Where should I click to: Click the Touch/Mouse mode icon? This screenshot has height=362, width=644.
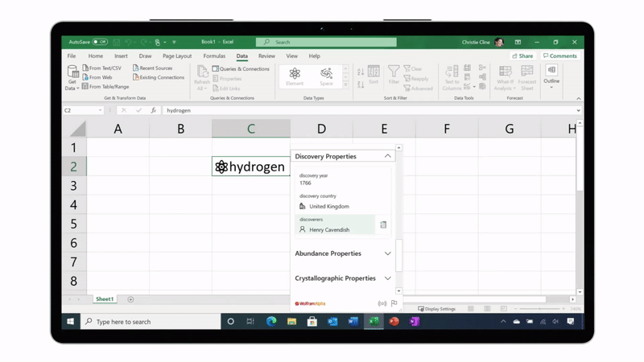157,42
